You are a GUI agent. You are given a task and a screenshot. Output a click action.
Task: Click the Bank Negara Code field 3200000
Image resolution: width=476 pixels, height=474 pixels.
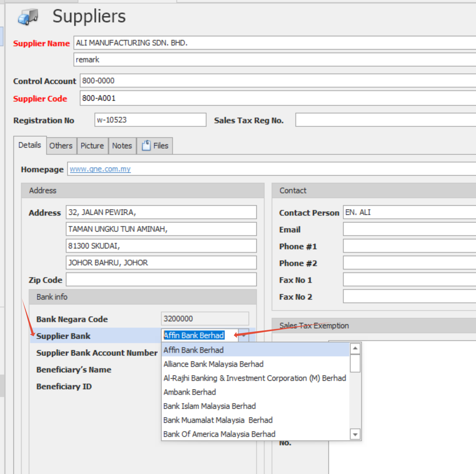(x=205, y=318)
